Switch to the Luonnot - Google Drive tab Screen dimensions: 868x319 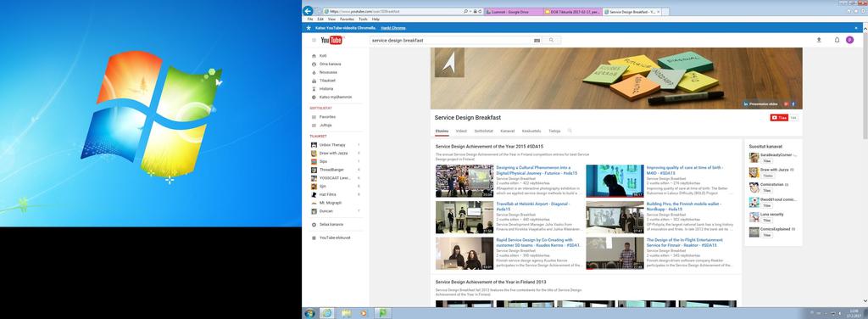click(x=513, y=12)
